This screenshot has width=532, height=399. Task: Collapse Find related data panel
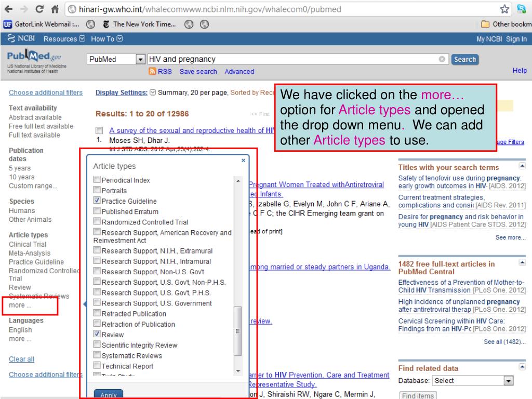click(522, 367)
